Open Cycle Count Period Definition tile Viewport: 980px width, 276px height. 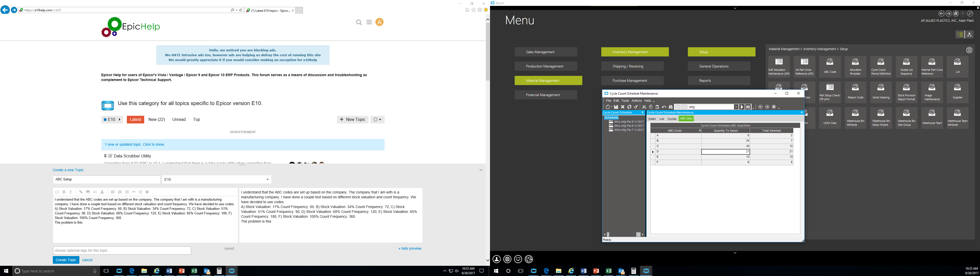(881, 67)
